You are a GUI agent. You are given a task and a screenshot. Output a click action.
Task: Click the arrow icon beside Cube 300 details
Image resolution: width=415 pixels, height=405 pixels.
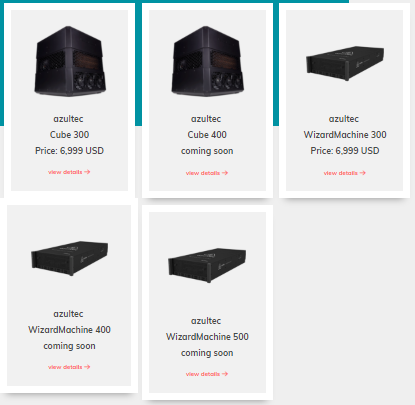tap(87, 172)
